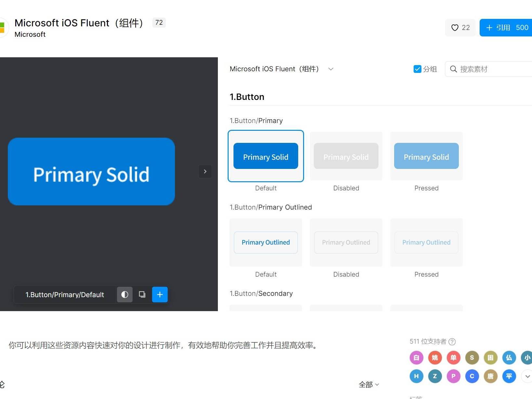Viewport: 532px width, 399px height.
Task: Click the blue 平 supporter avatar
Action: tap(509, 376)
